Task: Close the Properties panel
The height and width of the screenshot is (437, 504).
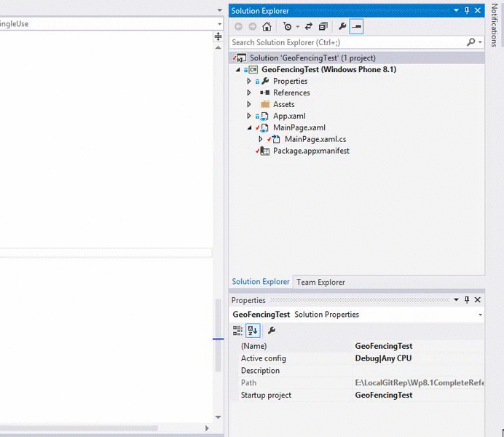Action: [478, 300]
